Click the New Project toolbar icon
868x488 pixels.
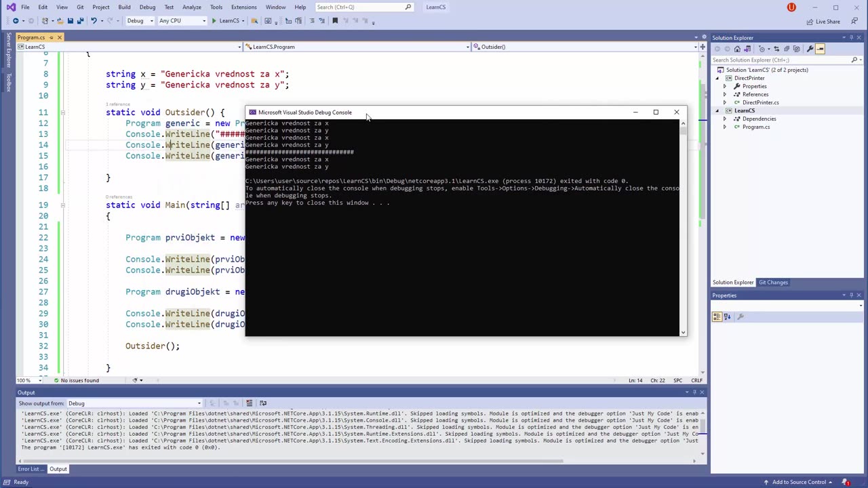click(x=45, y=20)
